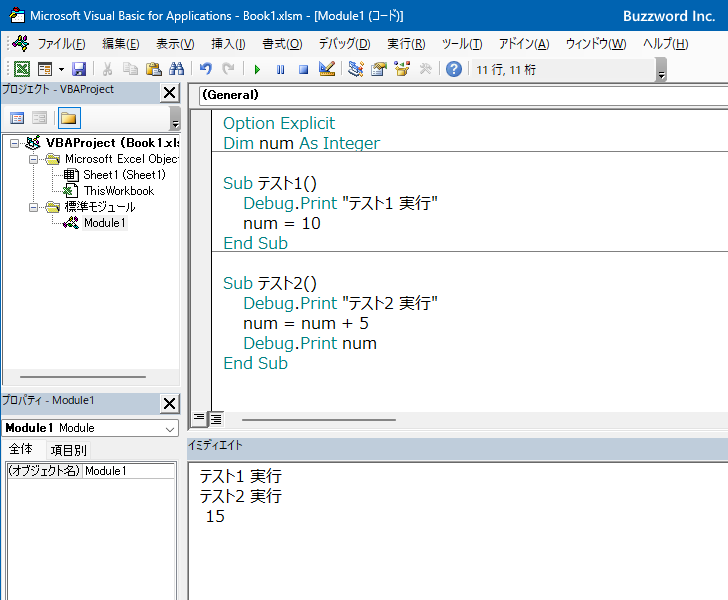
Task: Open the ヘルプ(H) menu
Action: [665, 44]
